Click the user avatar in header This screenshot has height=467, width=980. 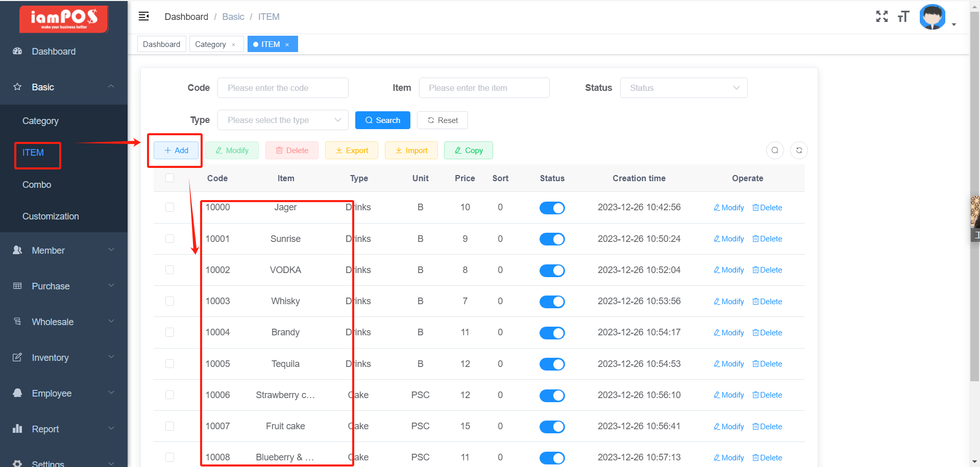(x=932, y=17)
